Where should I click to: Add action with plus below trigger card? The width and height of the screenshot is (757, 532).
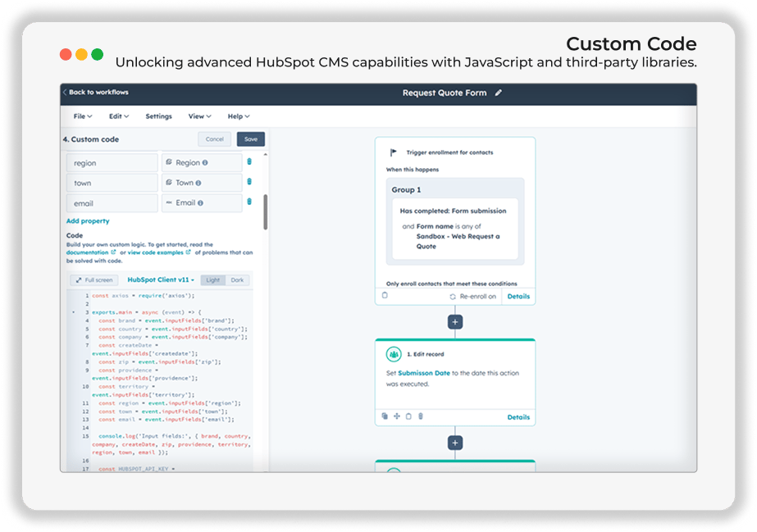point(455,321)
